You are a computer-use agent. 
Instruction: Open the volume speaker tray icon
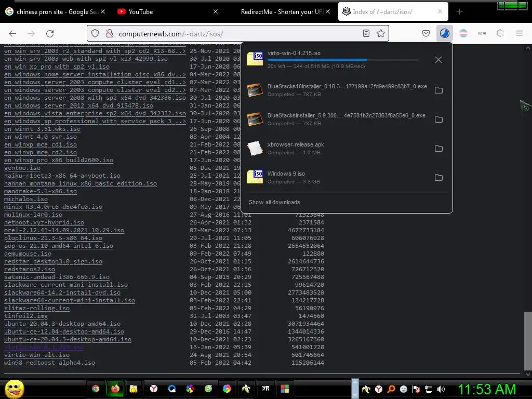441,389
